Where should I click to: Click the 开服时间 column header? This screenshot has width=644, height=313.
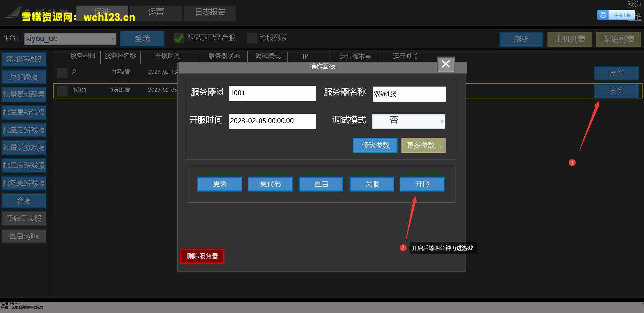coord(168,56)
